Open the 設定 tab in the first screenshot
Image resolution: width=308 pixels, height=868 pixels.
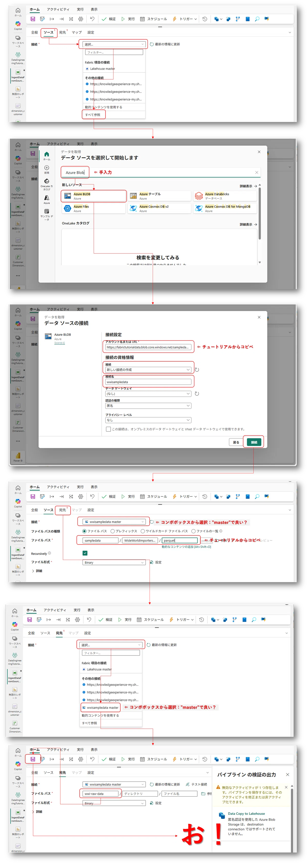[91, 32]
